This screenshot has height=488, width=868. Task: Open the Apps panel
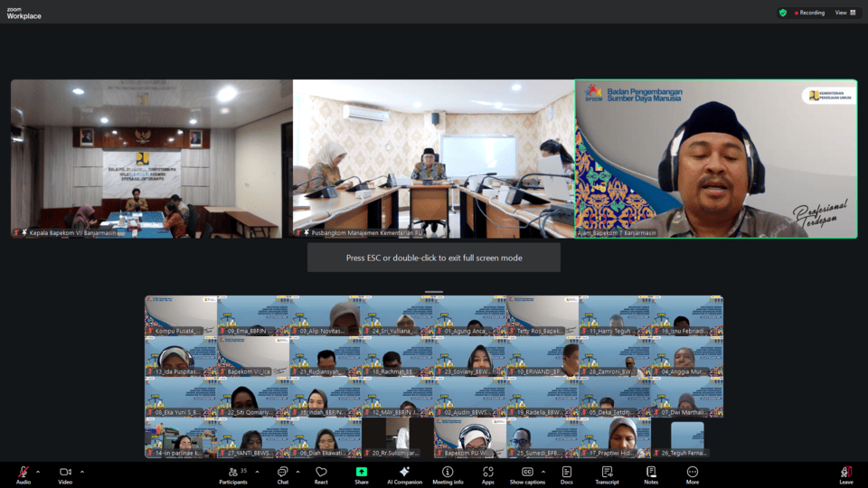coord(487,474)
